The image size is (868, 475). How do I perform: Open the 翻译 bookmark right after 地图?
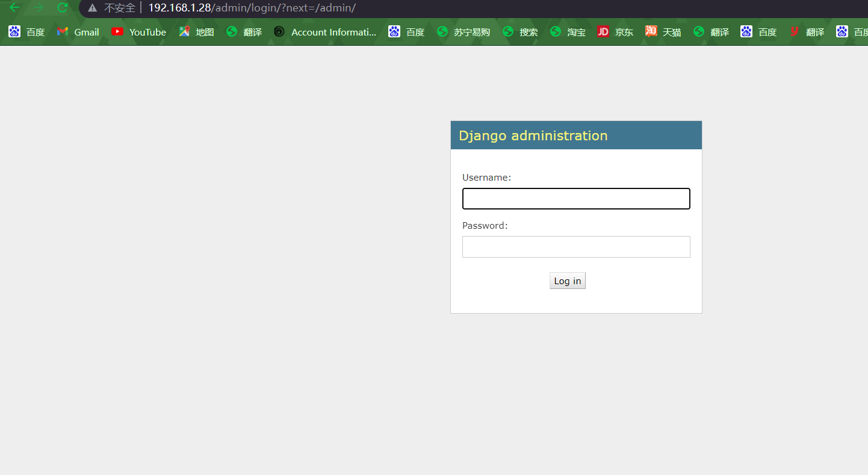click(244, 32)
